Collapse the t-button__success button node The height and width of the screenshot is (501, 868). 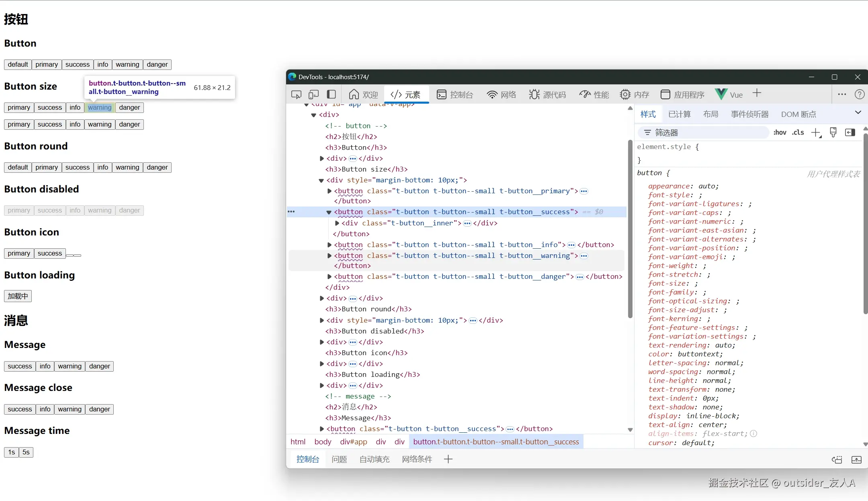click(329, 212)
